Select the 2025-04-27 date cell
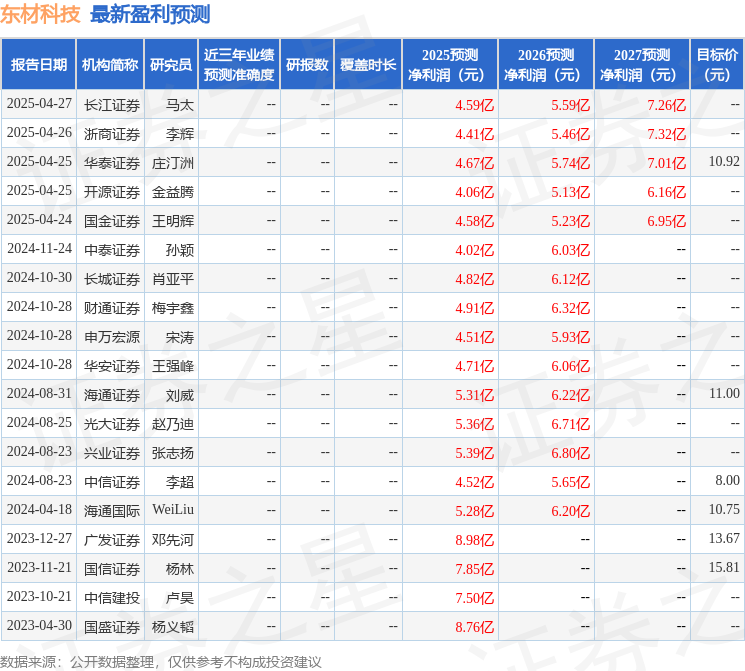Image resolution: width=745 pixels, height=671 pixels. pos(39,104)
